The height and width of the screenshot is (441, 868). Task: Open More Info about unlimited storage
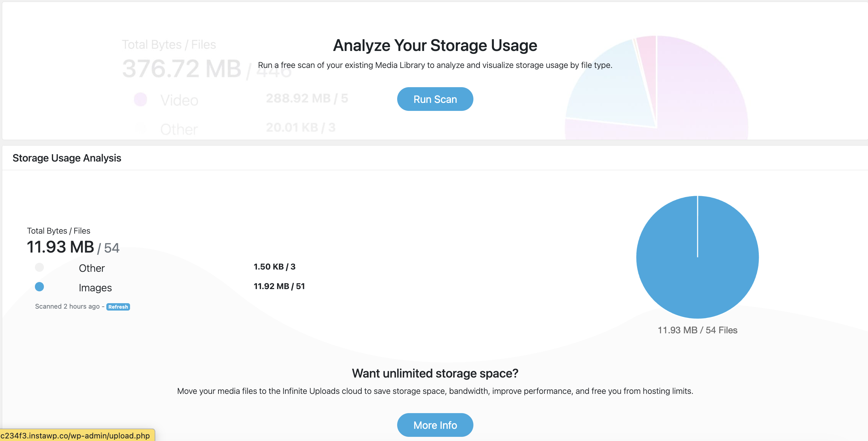coord(435,425)
